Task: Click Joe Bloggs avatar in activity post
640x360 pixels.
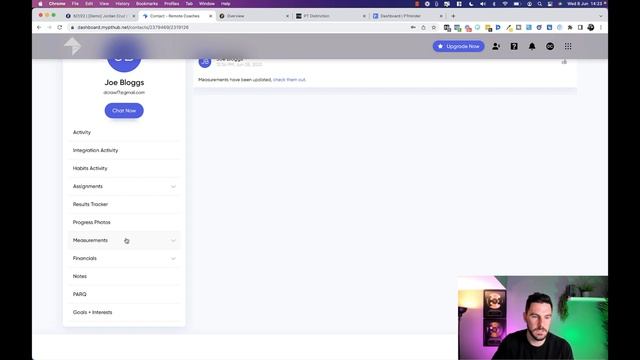Action: pos(204,62)
